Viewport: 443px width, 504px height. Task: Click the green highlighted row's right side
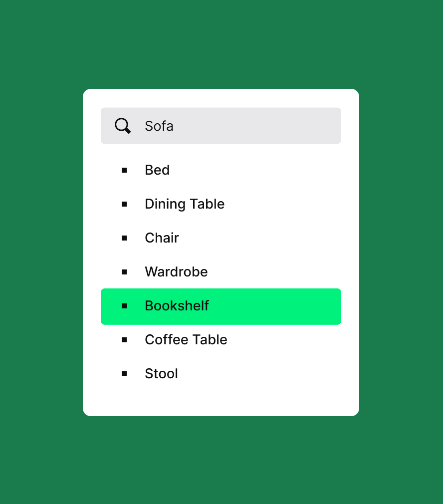click(289, 307)
